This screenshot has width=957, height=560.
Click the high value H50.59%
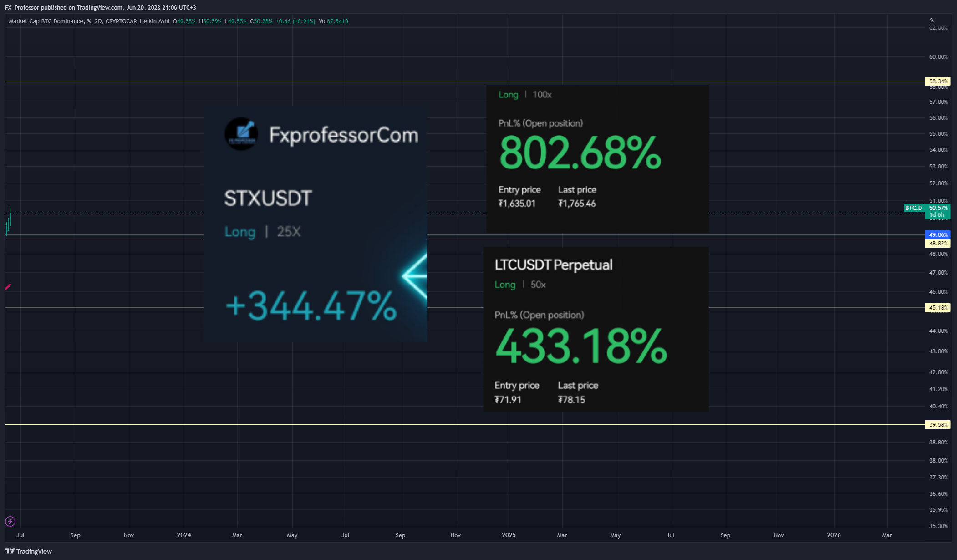pos(210,21)
